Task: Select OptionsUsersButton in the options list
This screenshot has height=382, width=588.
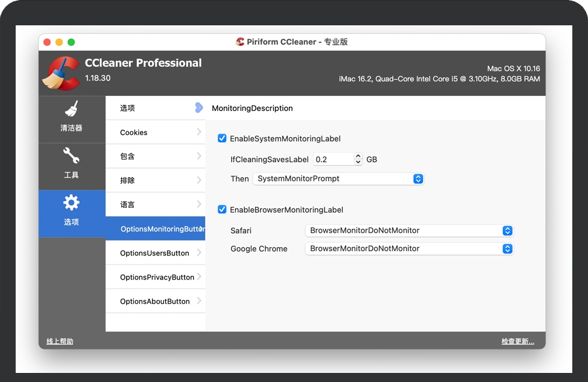Action: pyautogui.click(x=155, y=253)
